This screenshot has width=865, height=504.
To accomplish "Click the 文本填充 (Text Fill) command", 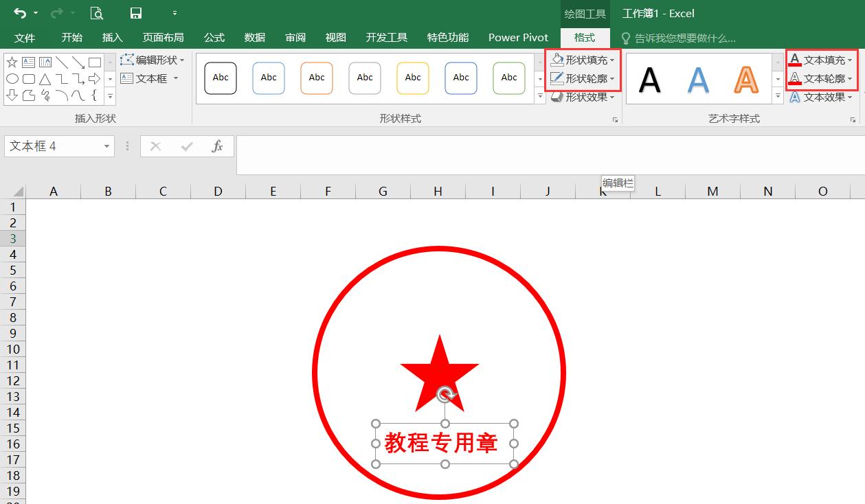I will click(x=822, y=61).
